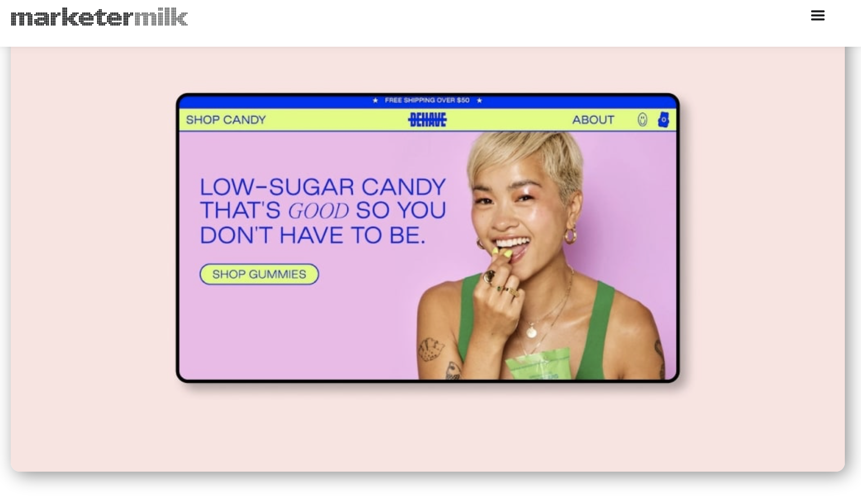The height and width of the screenshot is (504, 861).
Task: Select the ABOUT menu item
Action: (x=593, y=120)
